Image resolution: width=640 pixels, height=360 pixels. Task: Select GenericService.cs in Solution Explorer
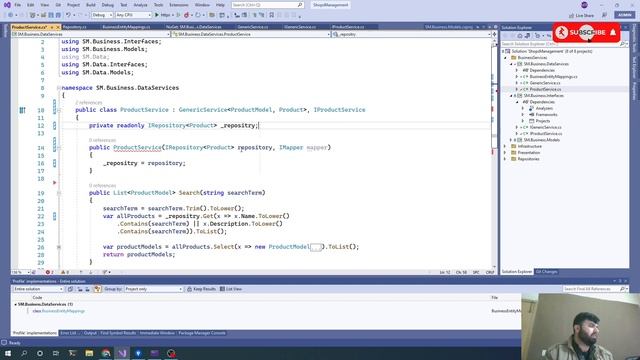click(545, 83)
